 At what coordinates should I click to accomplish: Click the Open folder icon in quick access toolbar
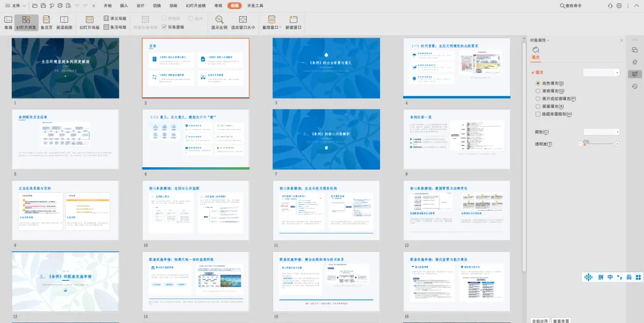35,6
